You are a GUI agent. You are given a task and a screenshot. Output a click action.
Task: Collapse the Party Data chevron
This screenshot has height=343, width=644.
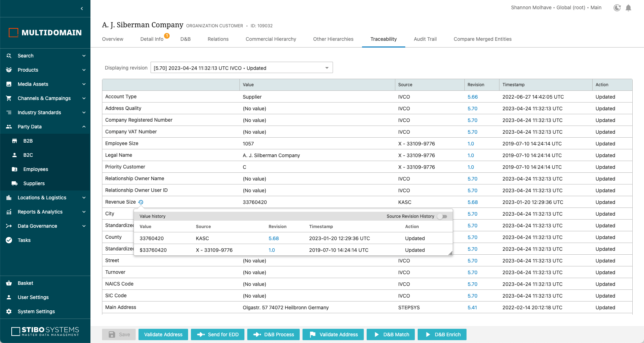(84, 127)
